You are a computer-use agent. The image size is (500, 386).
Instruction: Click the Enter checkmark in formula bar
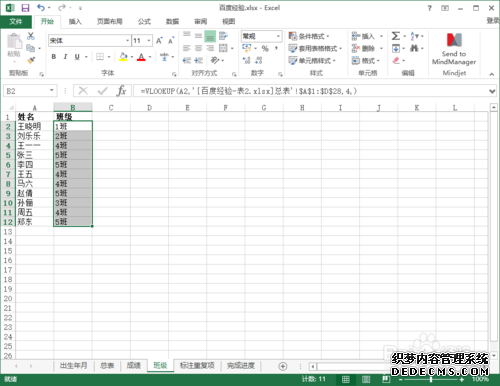pos(102,90)
